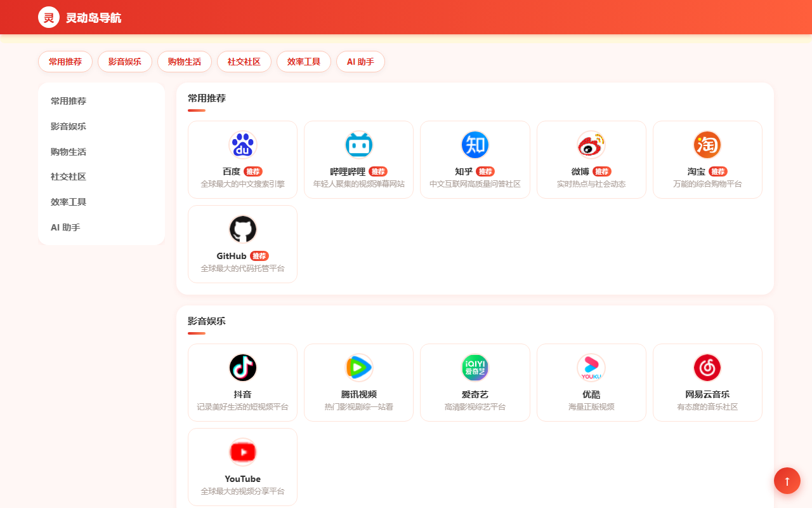Click the text 万能的综合购物平台
This screenshot has height=508, width=812.
pos(707,184)
